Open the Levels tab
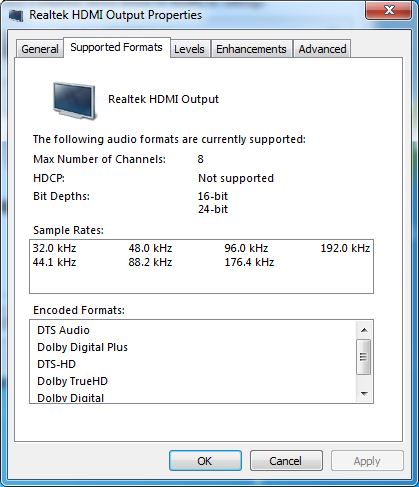The image size is (419, 487). [x=189, y=49]
